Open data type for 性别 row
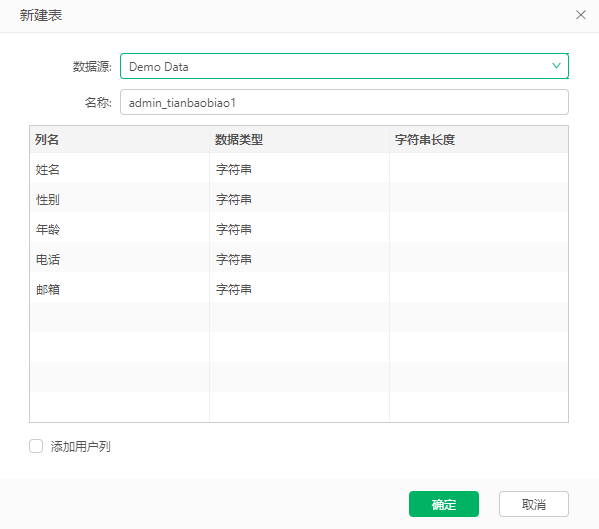 pos(300,198)
